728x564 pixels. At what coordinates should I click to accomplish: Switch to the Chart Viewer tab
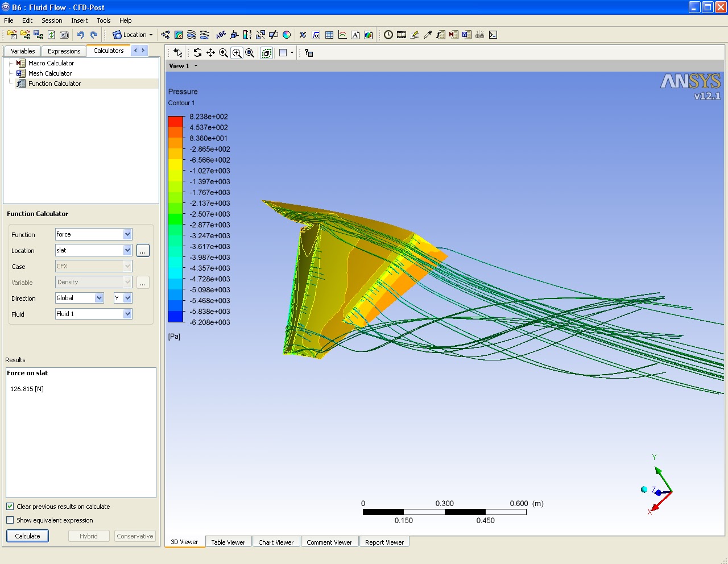point(276,542)
